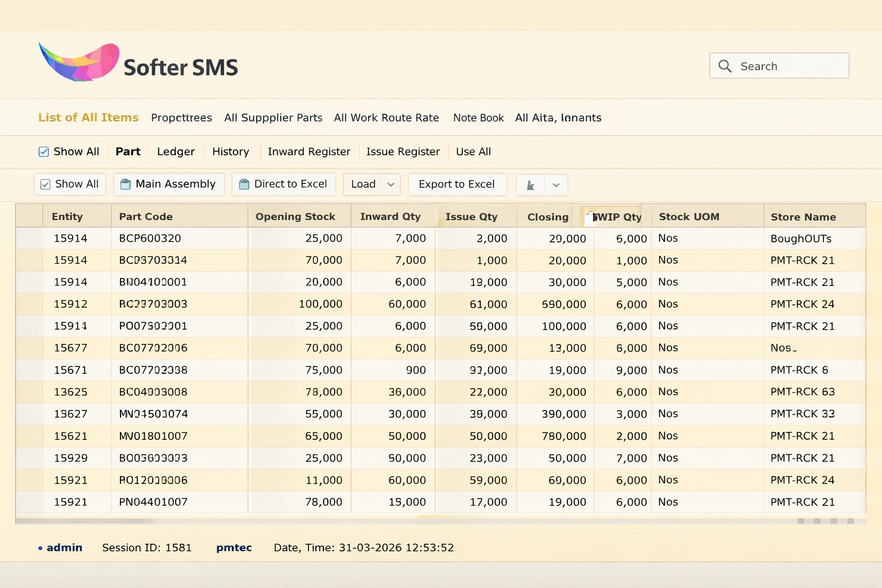The height and width of the screenshot is (588, 882).
Task: Select the row selector for BCP600320
Action: click(x=29, y=238)
